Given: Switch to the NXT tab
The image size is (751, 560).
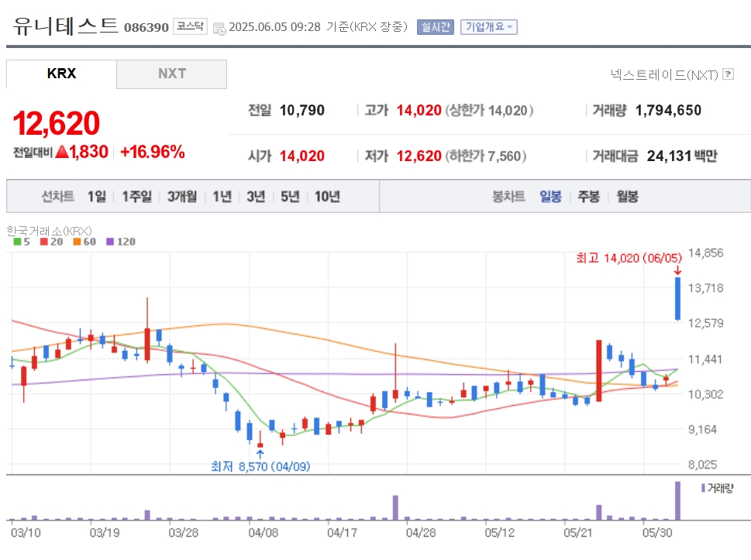Looking at the screenshot, I should click(172, 74).
